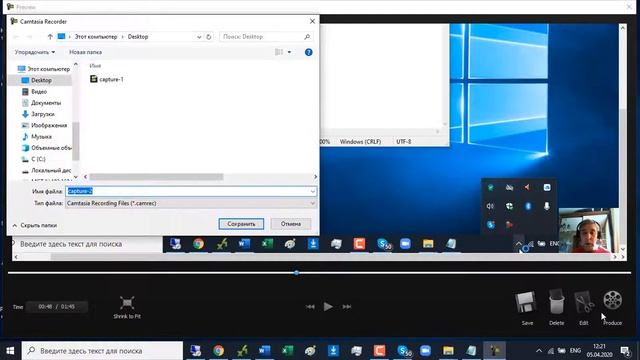Click the file list horizontal scrollbar thumb

pos(156,177)
